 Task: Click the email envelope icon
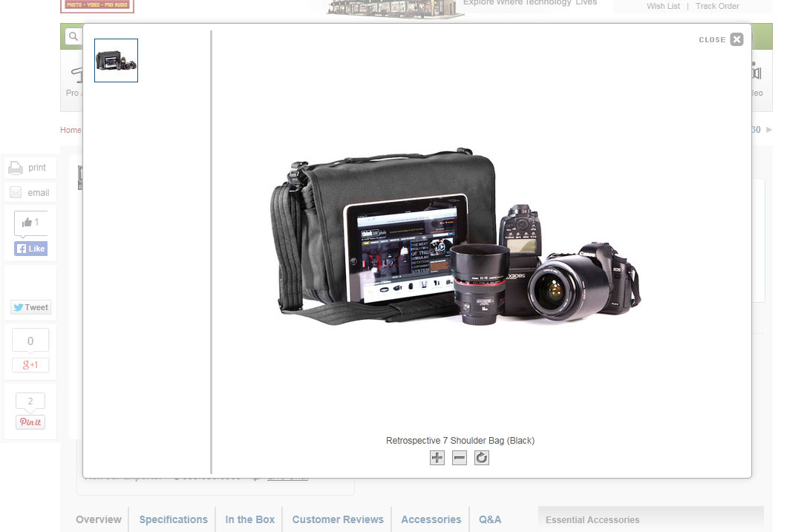pos(16,192)
